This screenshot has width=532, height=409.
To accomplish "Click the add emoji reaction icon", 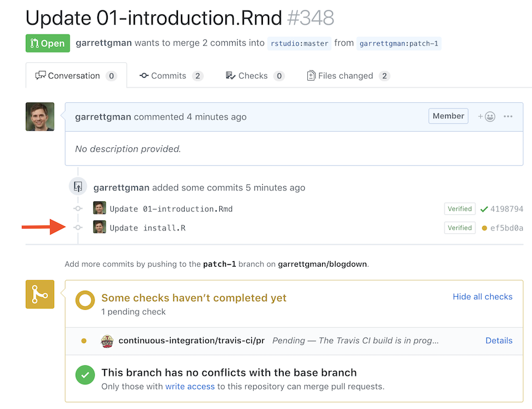I will (x=486, y=116).
